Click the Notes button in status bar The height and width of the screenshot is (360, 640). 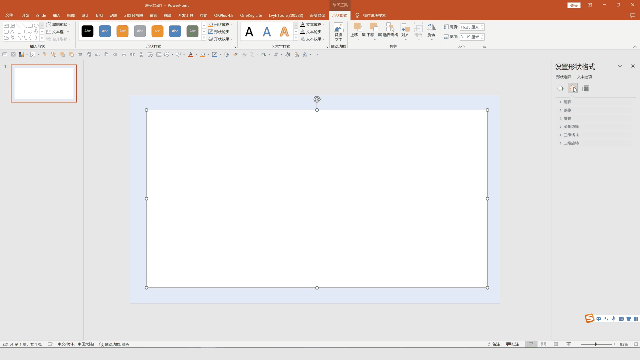click(x=494, y=344)
